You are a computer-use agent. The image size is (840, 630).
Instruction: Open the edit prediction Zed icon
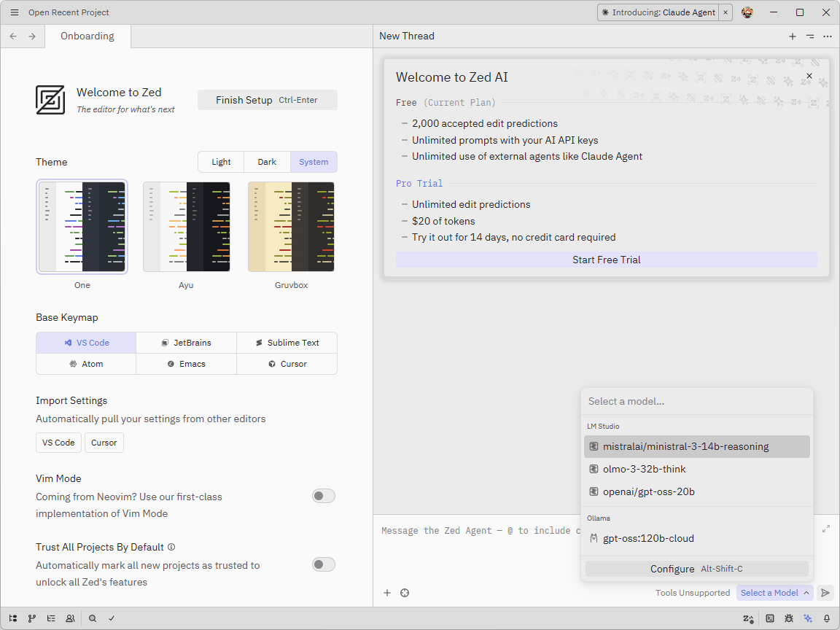748,619
